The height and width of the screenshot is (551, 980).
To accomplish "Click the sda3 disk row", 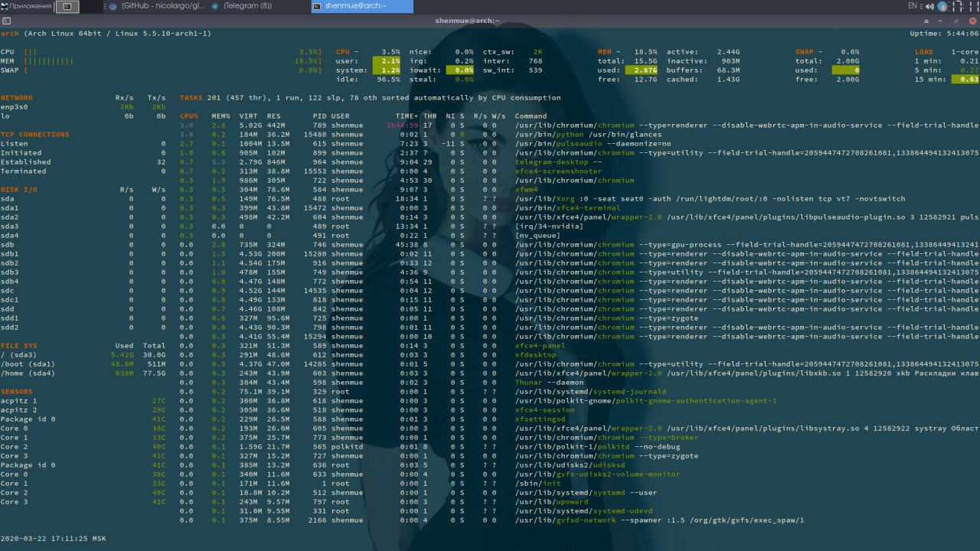I will (x=83, y=227).
